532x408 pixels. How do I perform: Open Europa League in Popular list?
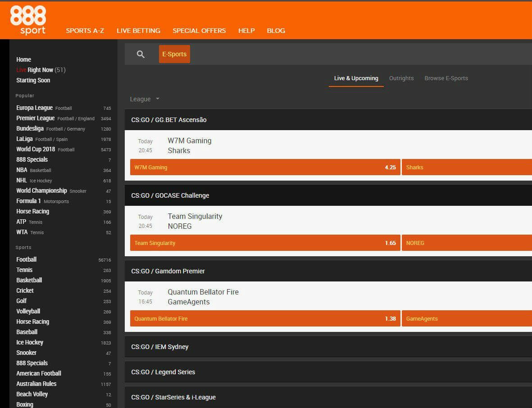(x=34, y=108)
